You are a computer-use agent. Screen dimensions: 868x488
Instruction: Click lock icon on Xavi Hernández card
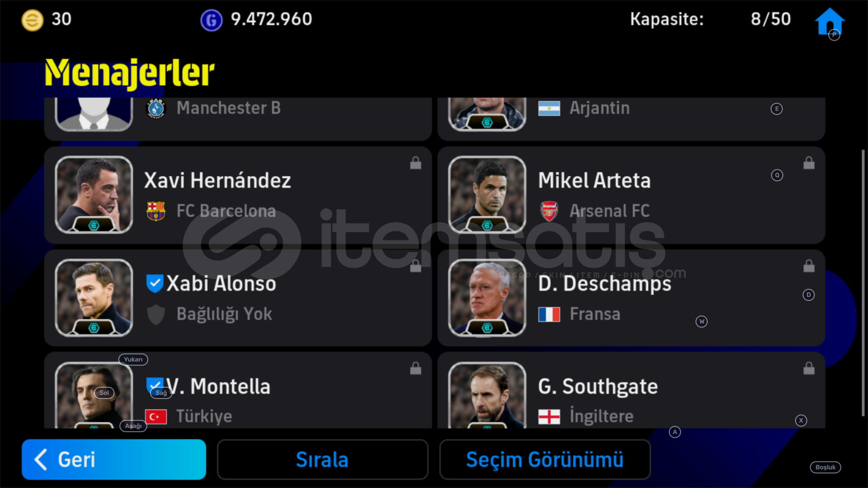click(415, 163)
